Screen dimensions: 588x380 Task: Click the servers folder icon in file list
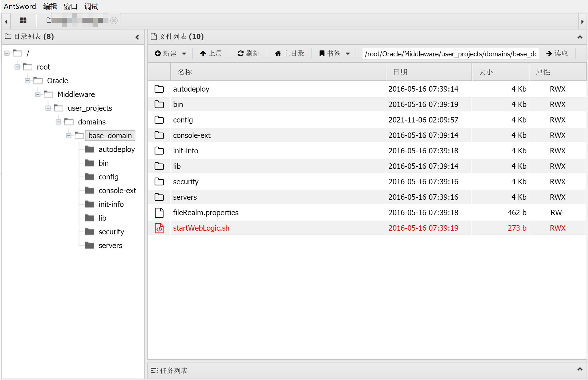(x=159, y=197)
